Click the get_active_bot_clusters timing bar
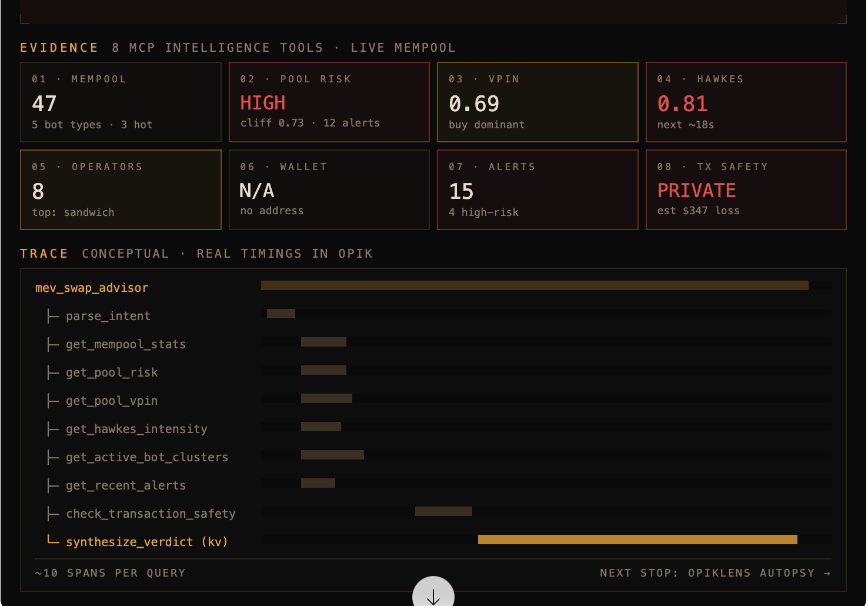868x606 pixels. 332,455
